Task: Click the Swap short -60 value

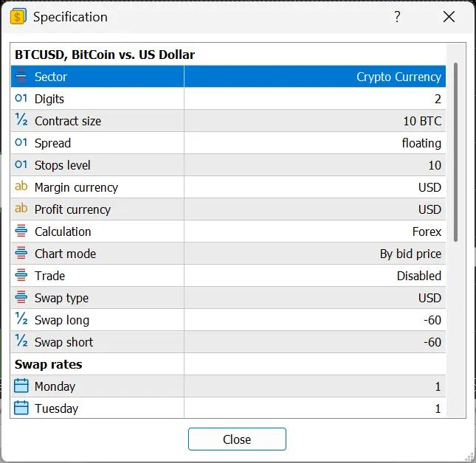Action: (x=432, y=343)
